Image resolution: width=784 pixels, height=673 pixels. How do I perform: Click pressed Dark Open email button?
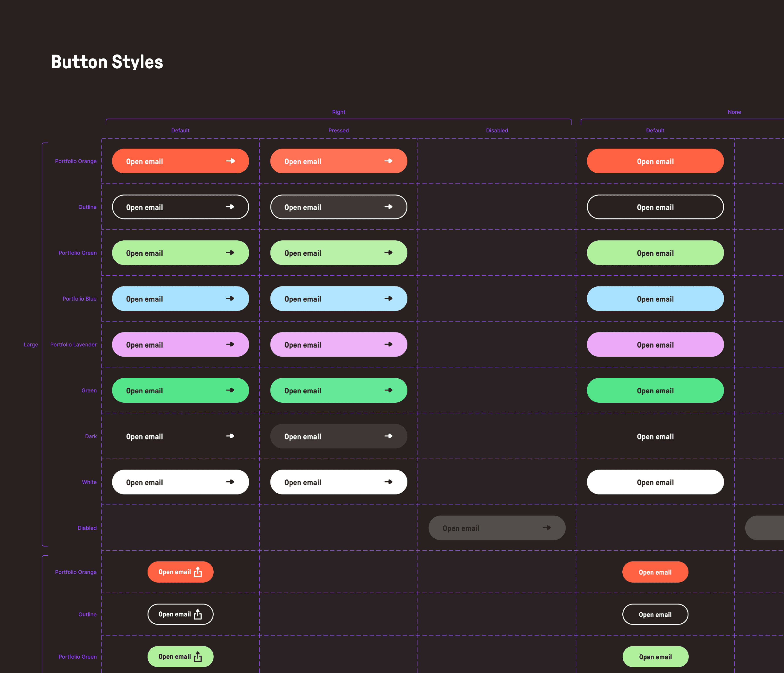pos(338,436)
